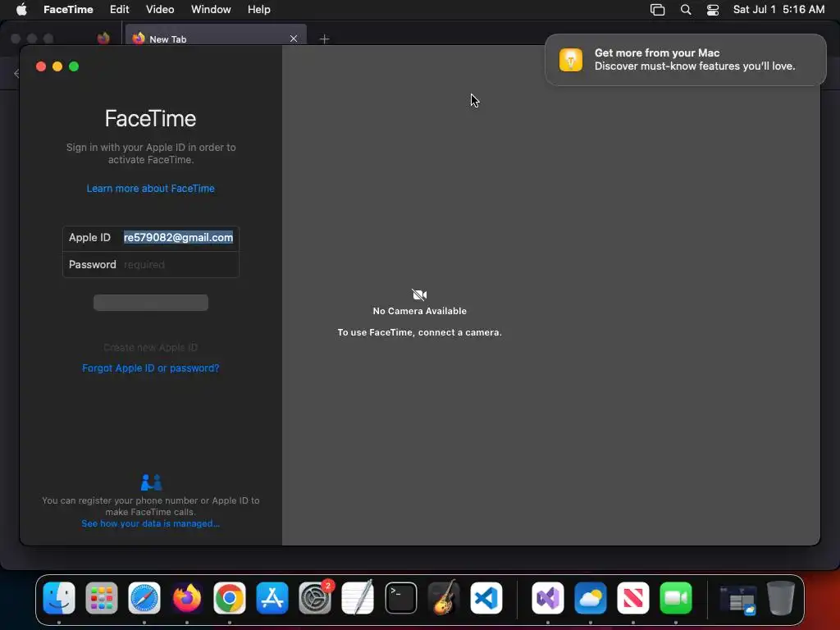Open System Settings with badge in Dock
Image resolution: width=840 pixels, height=630 pixels.
click(315, 598)
